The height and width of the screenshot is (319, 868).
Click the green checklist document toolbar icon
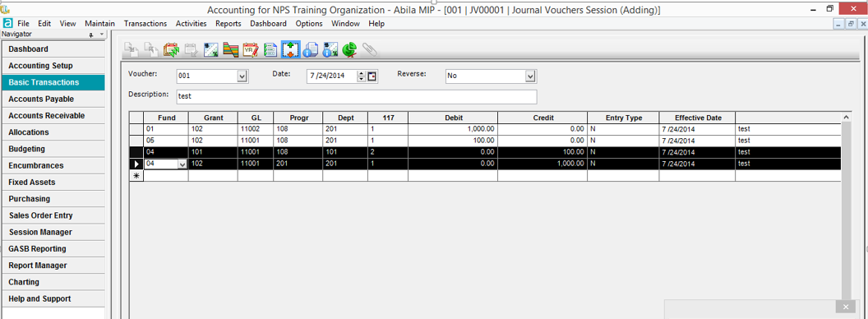coord(270,50)
